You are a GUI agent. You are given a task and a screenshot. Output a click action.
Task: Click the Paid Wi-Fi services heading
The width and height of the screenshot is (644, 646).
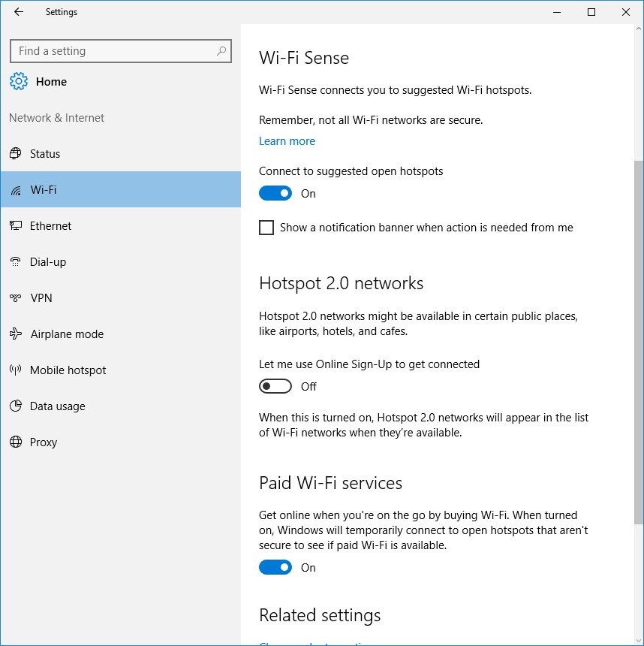tap(331, 483)
